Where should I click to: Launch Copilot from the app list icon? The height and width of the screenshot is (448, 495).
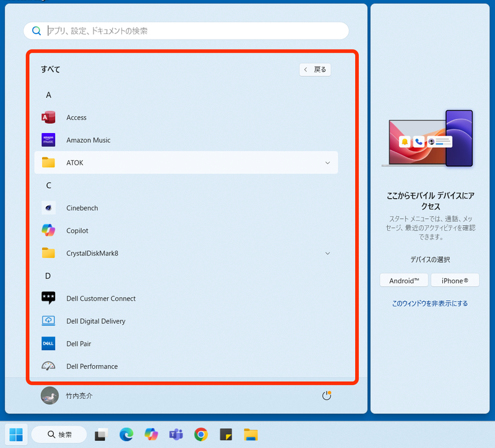point(48,230)
